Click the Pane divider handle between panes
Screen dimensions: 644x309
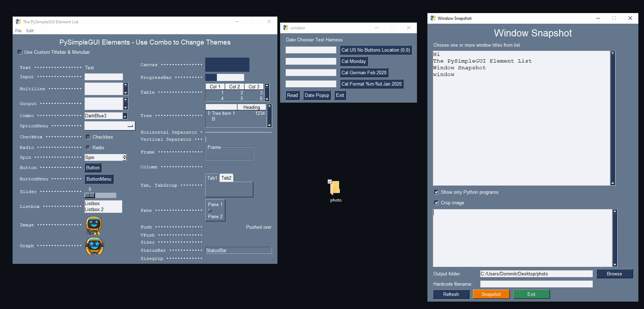[x=210, y=210]
